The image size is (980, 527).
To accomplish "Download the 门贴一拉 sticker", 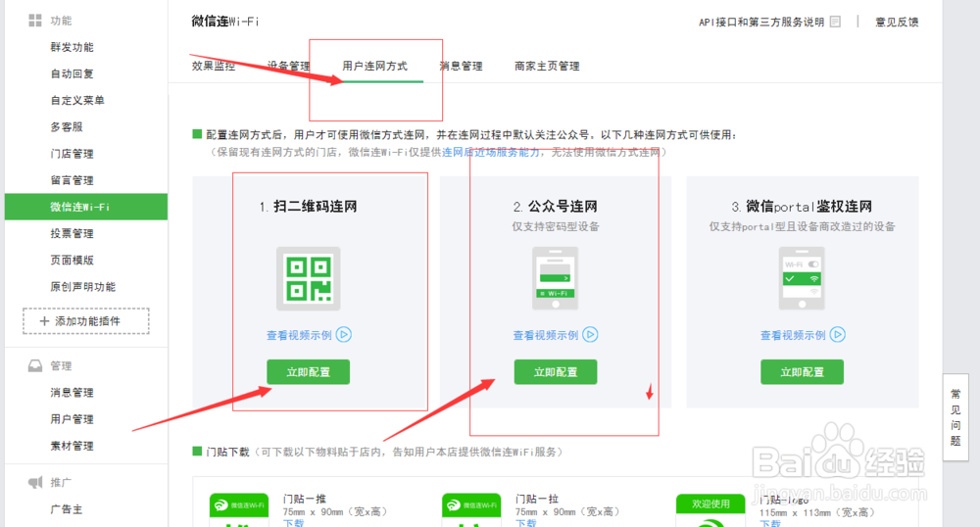I will (525, 523).
